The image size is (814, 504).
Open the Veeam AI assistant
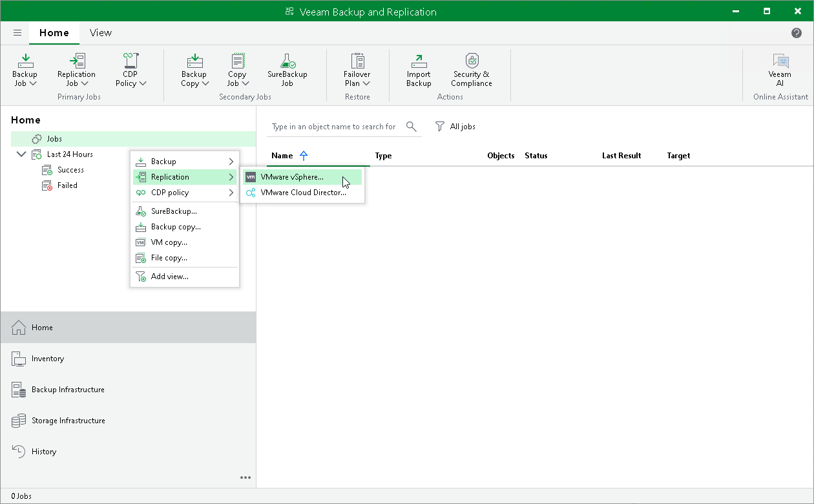pos(780,70)
